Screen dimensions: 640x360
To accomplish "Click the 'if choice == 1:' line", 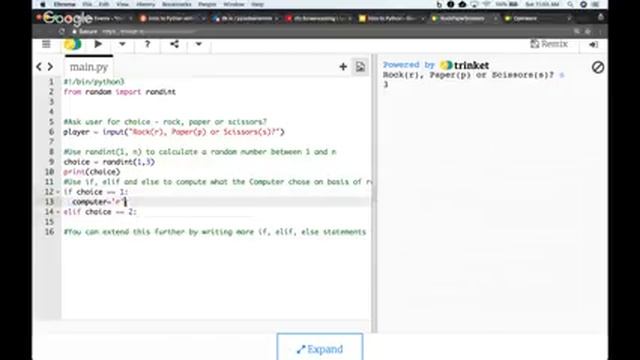I will [x=96, y=192].
